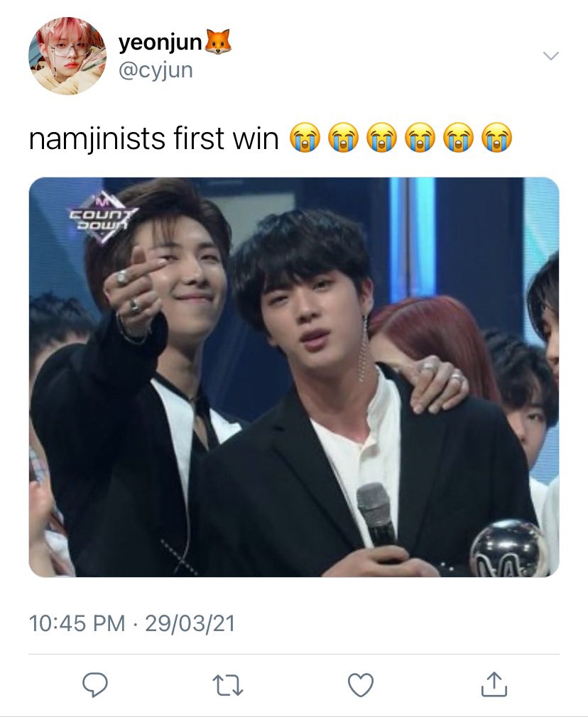The image size is (588, 717).
Task: Click the third crying emoji in the tweet
Action: pos(381,137)
